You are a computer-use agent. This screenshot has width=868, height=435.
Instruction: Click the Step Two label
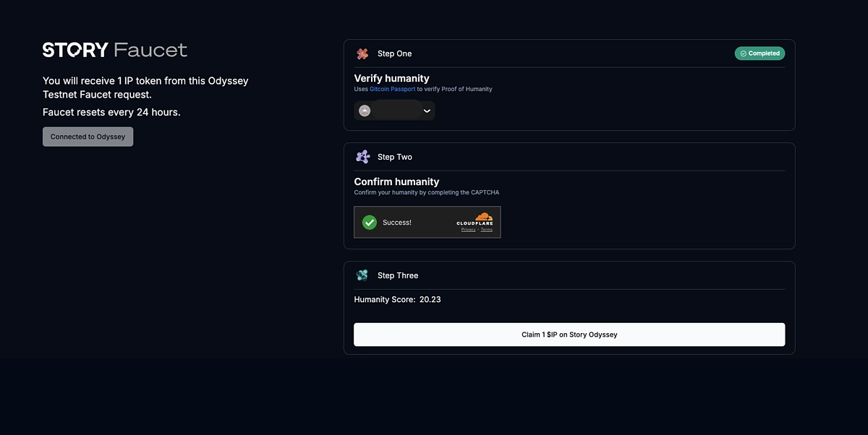(395, 157)
